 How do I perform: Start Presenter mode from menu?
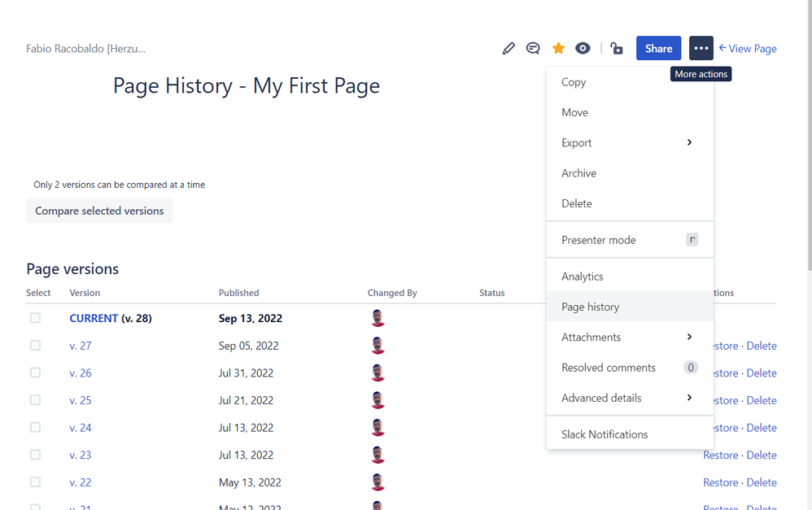pos(630,240)
